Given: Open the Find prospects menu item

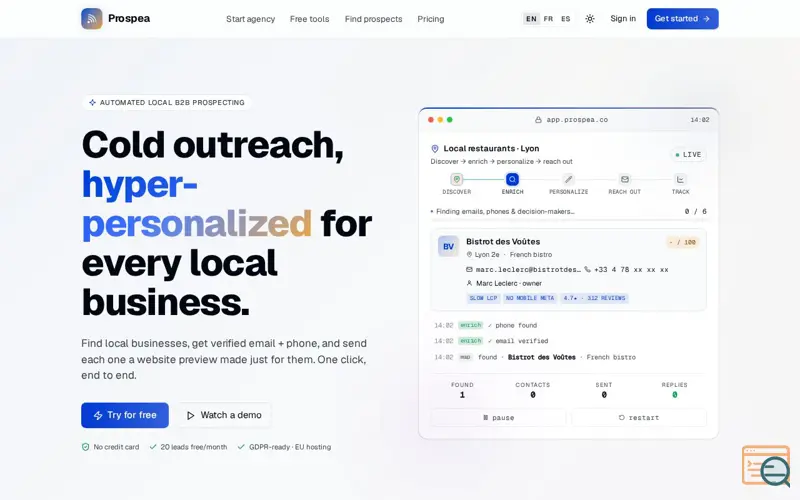Looking at the screenshot, I should click(x=373, y=19).
